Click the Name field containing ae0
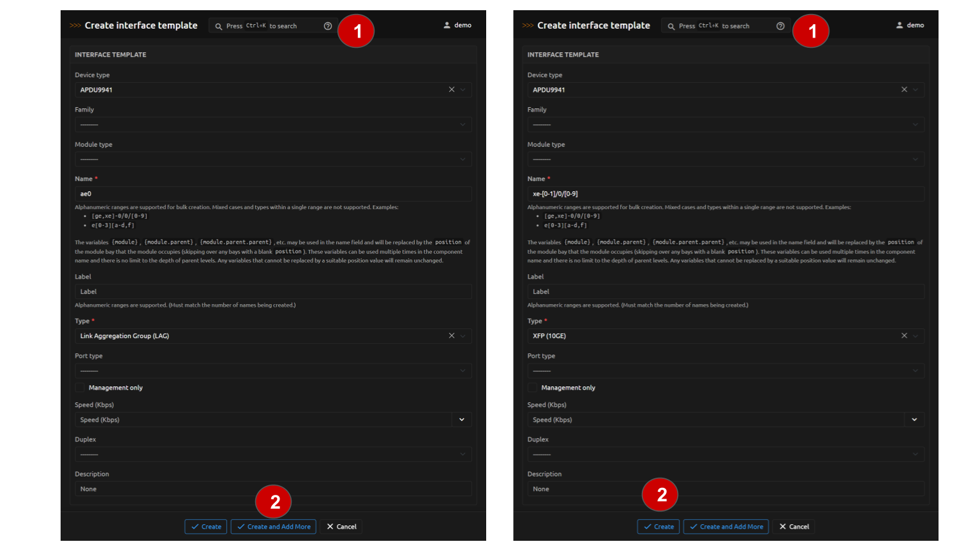Image resolution: width=980 pixels, height=551 pixels. click(x=273, y=194)
